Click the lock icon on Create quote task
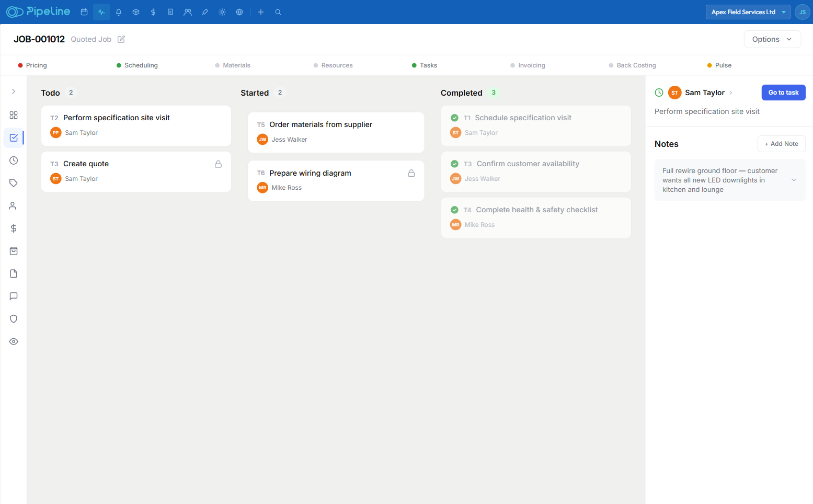Viewport: 813px width, 504px height. coord(217,164)
